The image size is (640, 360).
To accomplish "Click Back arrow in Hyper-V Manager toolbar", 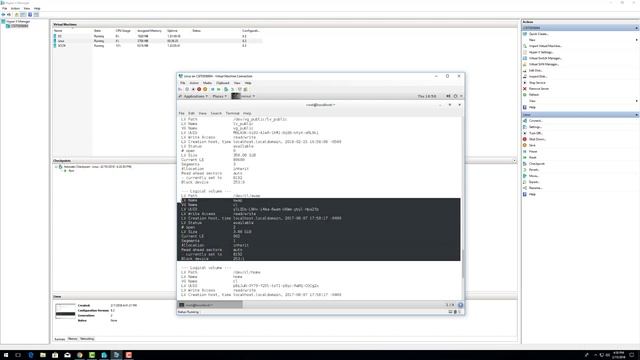I will tap(3, 14).
